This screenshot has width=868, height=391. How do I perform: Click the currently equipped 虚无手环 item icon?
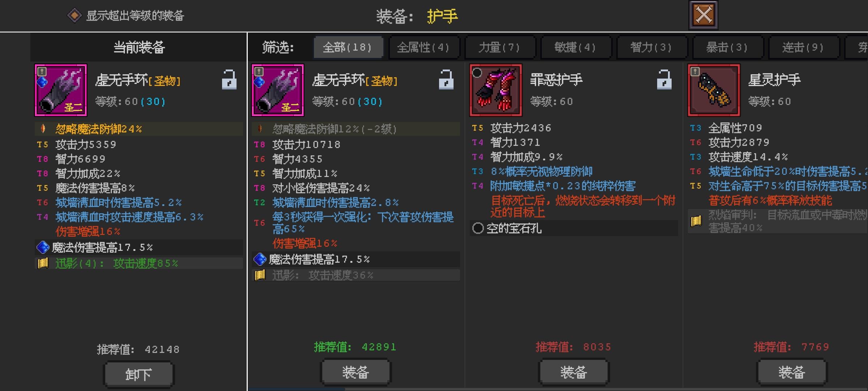[x=61, y=90]
